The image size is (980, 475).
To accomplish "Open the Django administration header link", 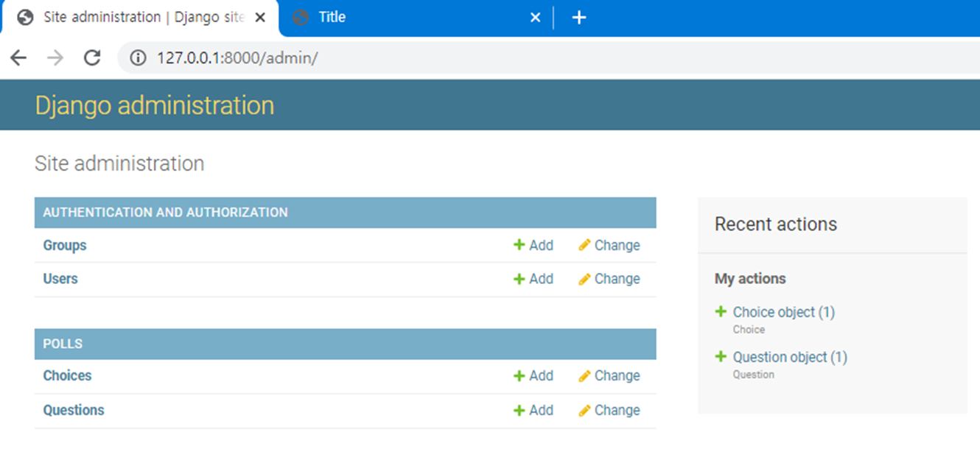I will (x=155, y=105).
